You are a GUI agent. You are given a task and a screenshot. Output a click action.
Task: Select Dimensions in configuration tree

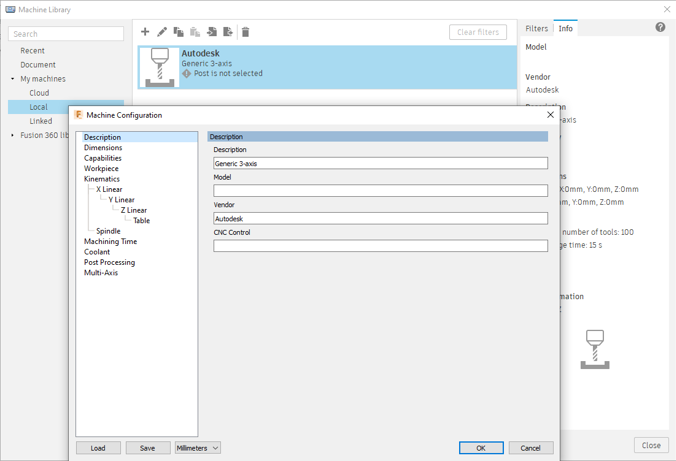(103, 147)
